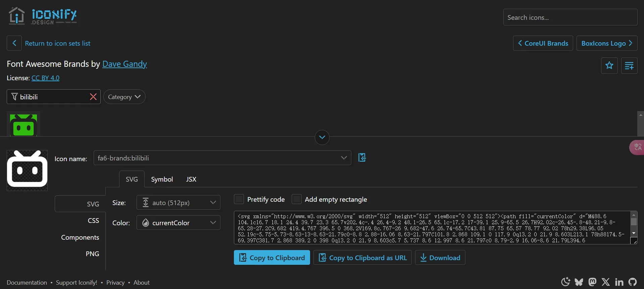Image resolution: width=644 pixels, height=289 pixels.
Task: Click Copy to Clipboard as URL button
Action: 362,257
